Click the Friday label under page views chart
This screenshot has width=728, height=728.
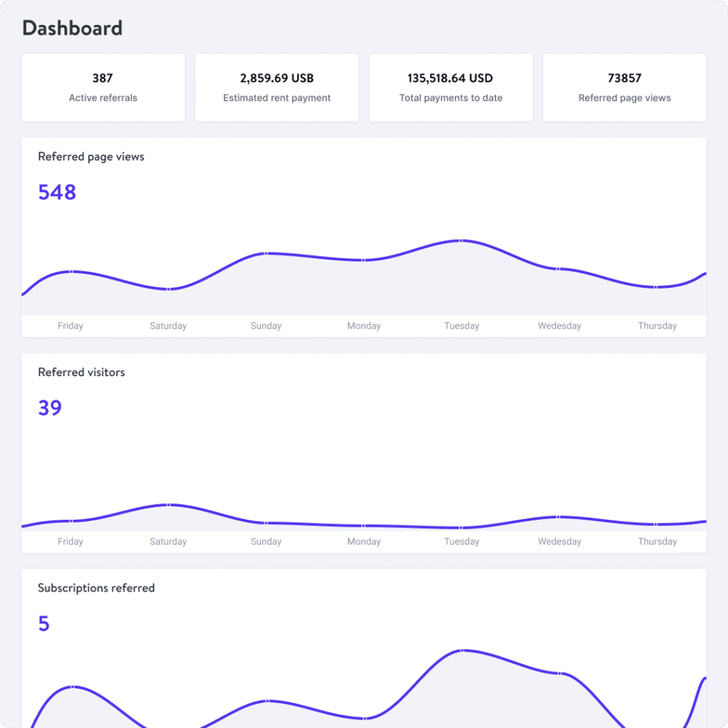[70, 326]
